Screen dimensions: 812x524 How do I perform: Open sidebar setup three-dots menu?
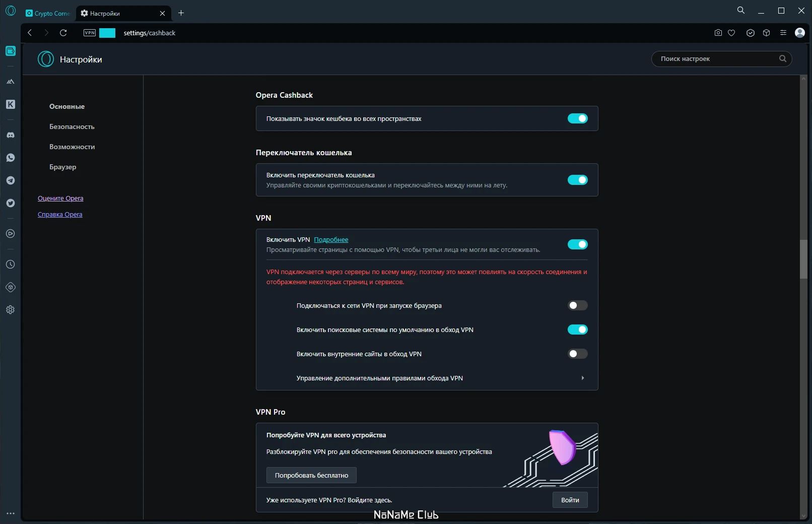(11, 513)
